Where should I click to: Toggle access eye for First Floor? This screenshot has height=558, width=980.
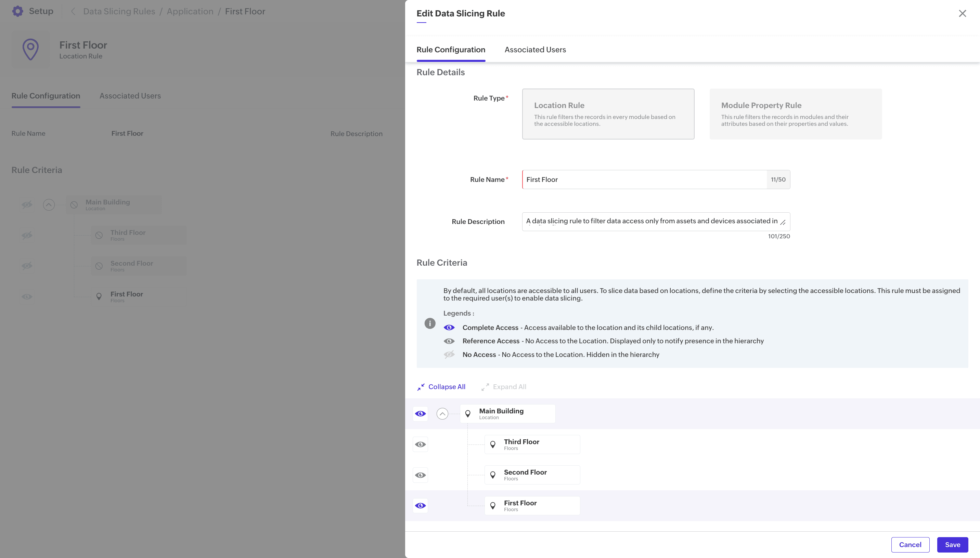pos(420,506)
